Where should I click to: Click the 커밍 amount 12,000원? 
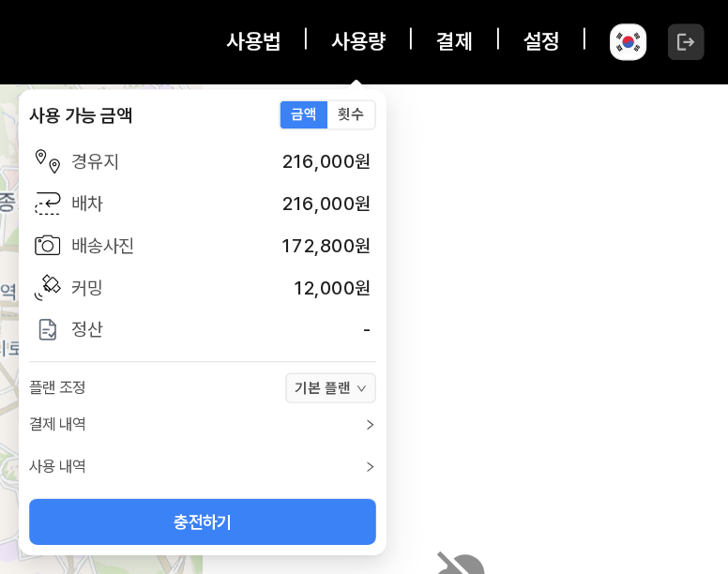[332, 288]
